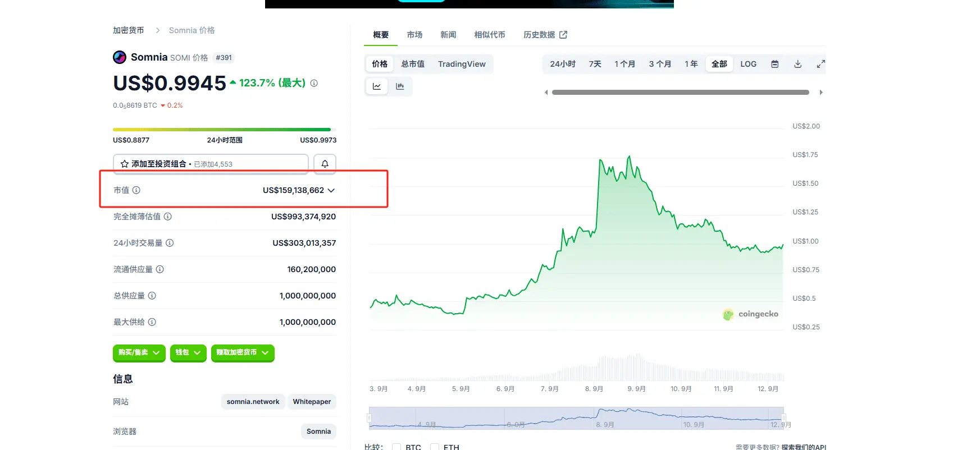Set chart range to 全部
The width and height of the screenshot is (980, 450).
click(719, 64)
